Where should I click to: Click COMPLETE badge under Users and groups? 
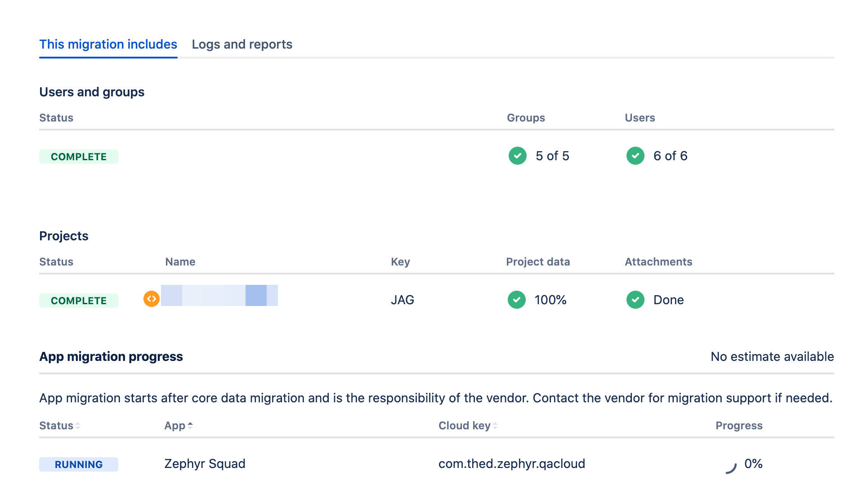79,157
